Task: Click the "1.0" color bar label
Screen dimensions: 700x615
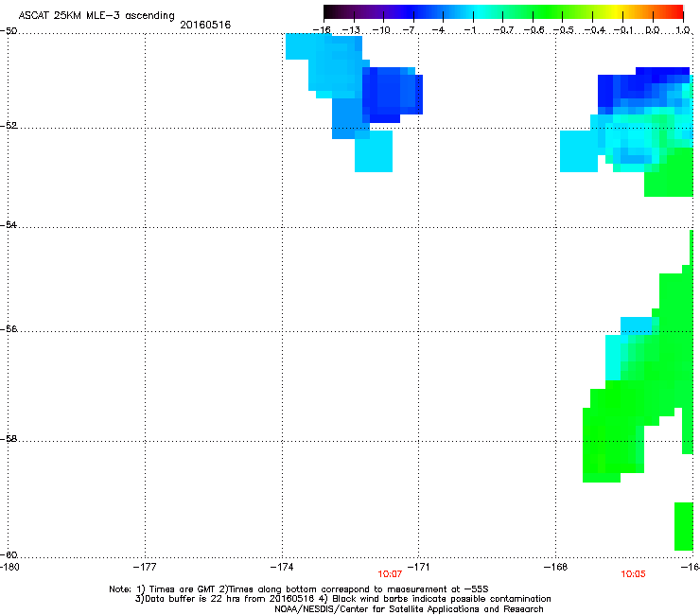Action: point(683,30)
